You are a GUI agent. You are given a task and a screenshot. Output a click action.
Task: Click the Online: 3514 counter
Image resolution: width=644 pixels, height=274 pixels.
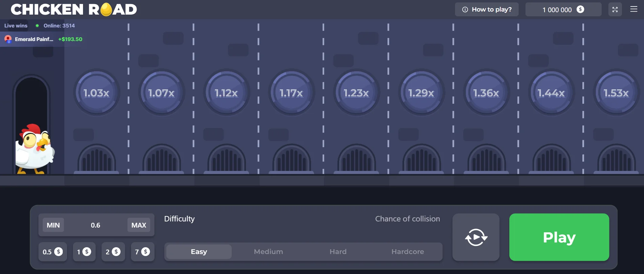coord(59,26)
